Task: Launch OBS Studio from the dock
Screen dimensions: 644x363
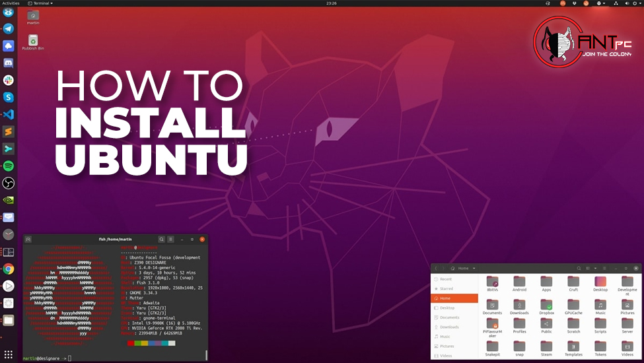Action: tap(8, 183)
